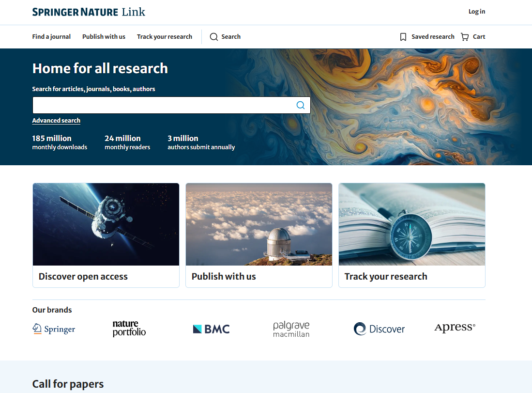Focus the main research search field
The width and height of the screenshot is (532, 393).
pyautogui.click(x=162, y=105)
